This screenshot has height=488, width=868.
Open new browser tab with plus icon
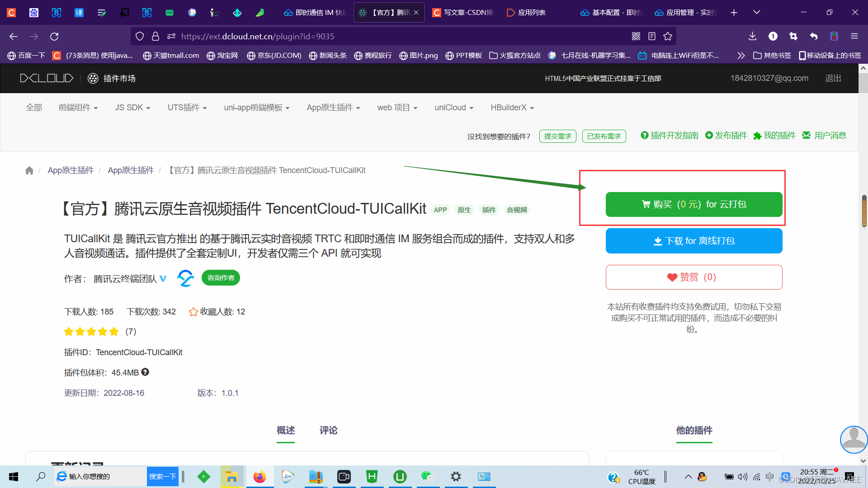[734, 13]
